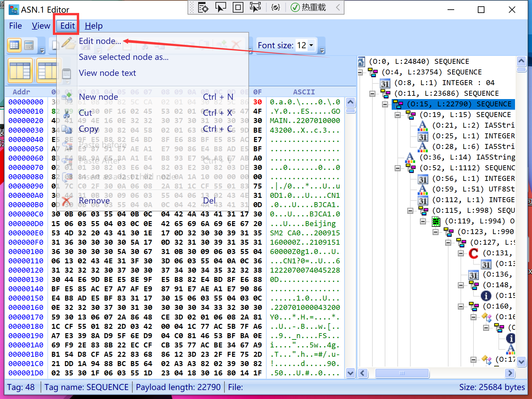
Task: Click the INTEGER icon of (0:112, L:1)
Action: (x=423, y=200)
